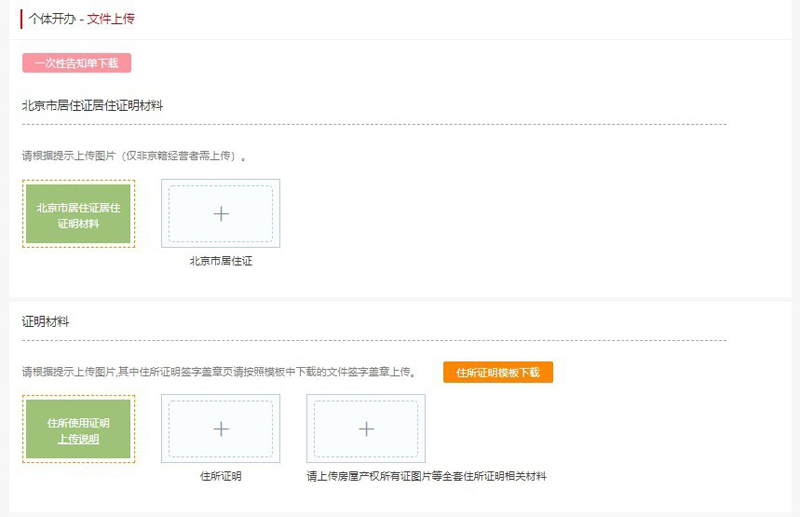Click the 个体开办 text in page header
Viewport: 800px width, 517px height.
[x=50, y=18]
